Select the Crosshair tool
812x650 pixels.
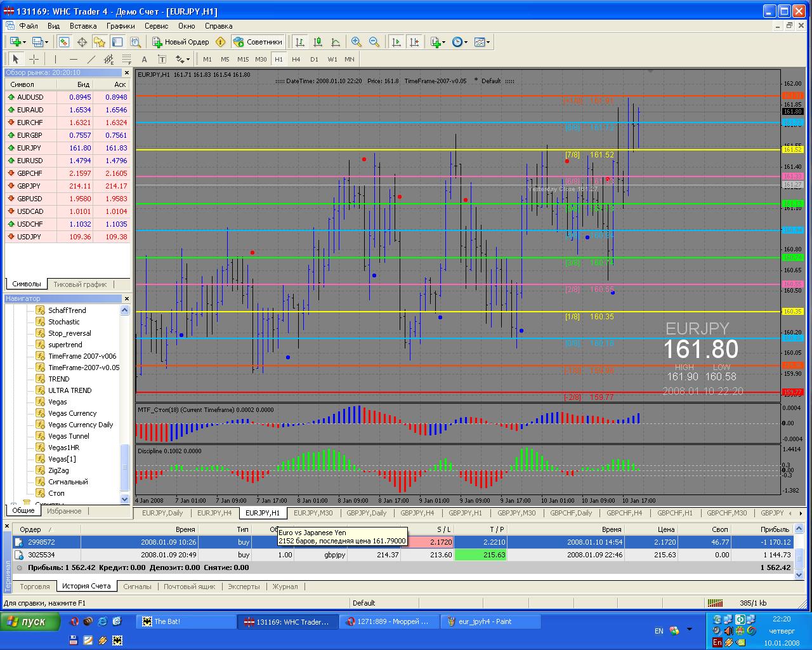(x=34, y=59)
